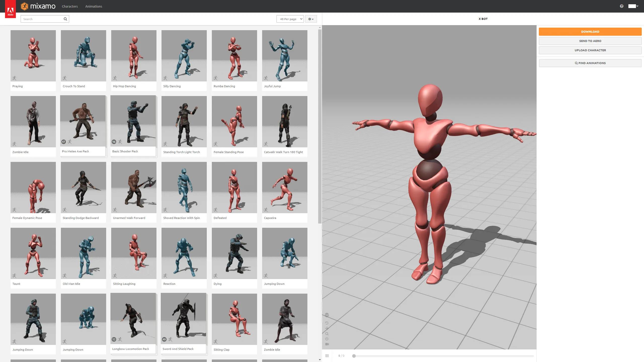Click the running-man icon on Rumba Dancing
Image resolution: width=644 pixels, height=362 pixels.
(215, 78)
